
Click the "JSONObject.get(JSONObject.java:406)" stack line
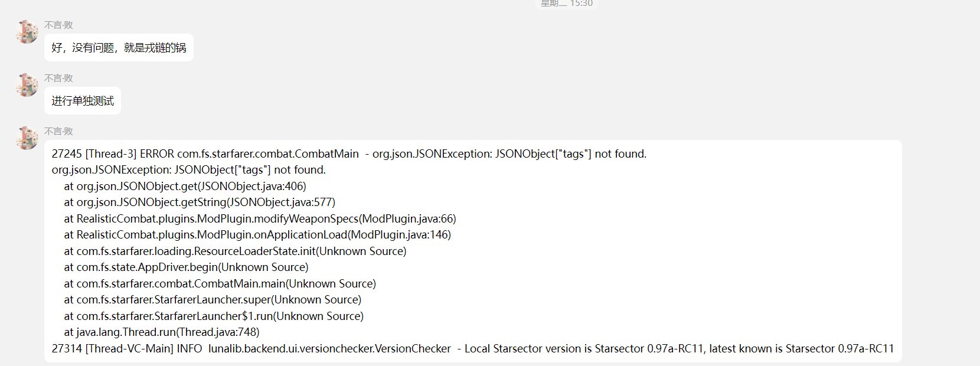point(185,187)
